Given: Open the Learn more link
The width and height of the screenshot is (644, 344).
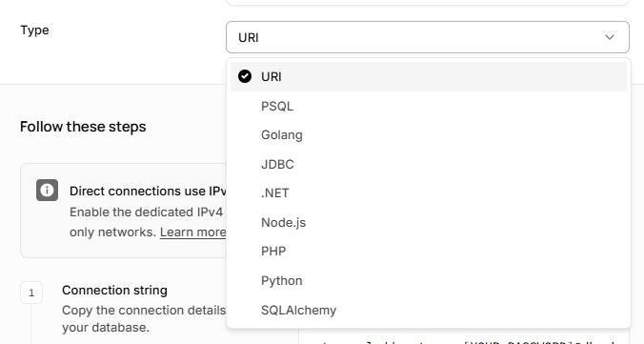Looking at the screenshot, I should coord(192,233).
